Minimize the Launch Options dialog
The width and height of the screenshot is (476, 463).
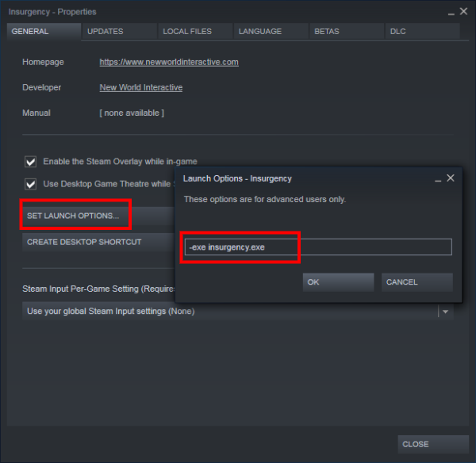(437, 178)
